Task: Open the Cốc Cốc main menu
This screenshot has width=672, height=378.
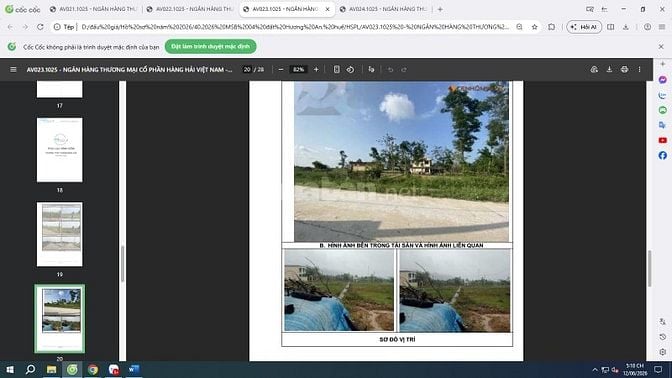Action: click(x=662, y=27)
